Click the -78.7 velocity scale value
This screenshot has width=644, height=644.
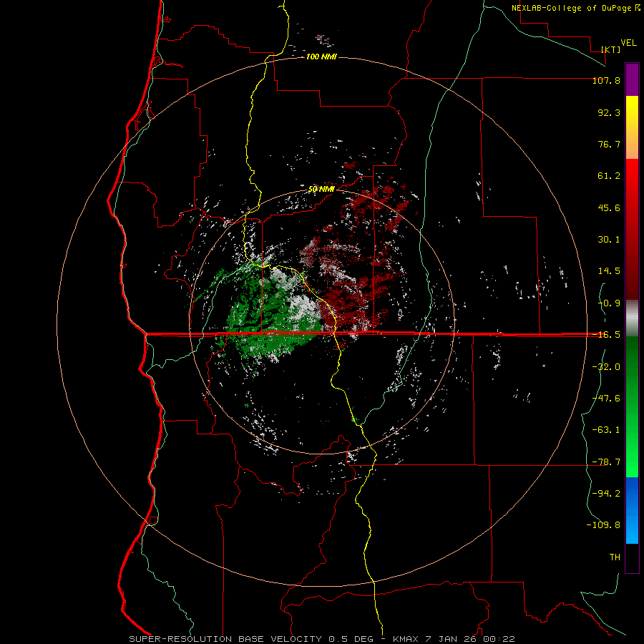point(606,462)
